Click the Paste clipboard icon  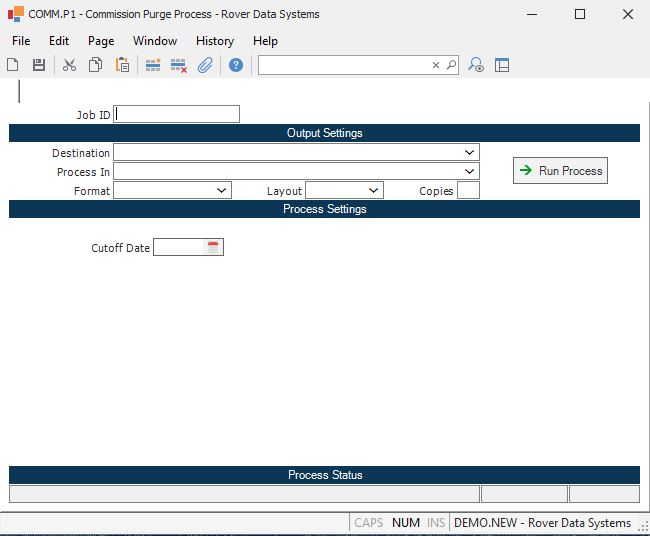122,65
